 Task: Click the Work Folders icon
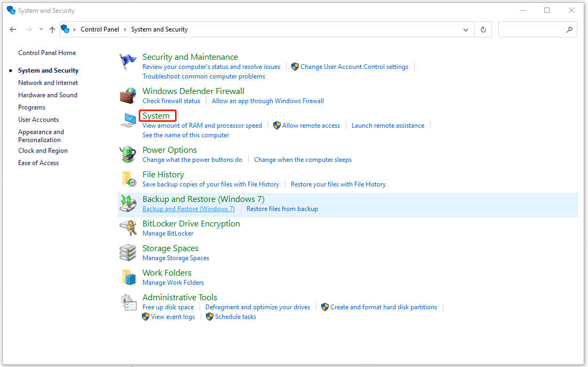click(129, 277)
